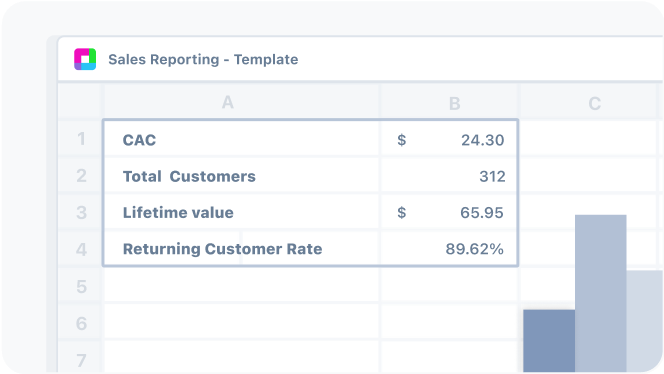Click empty cell A7
This screenshot has height=374, width=664.
point(241,358)
